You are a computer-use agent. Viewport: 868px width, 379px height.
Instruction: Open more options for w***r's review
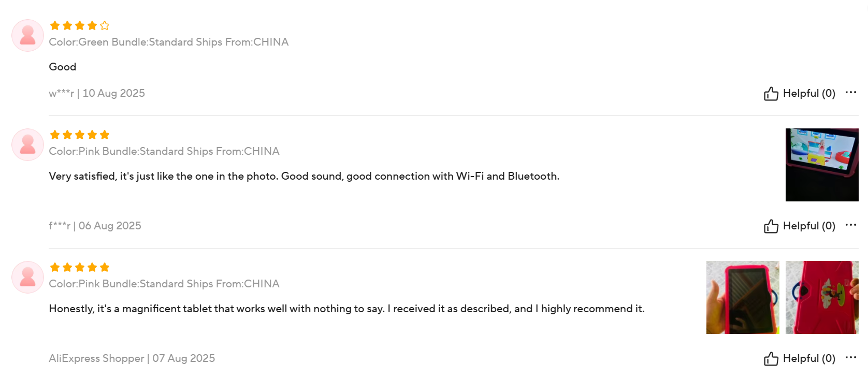(x=851, y=93)
